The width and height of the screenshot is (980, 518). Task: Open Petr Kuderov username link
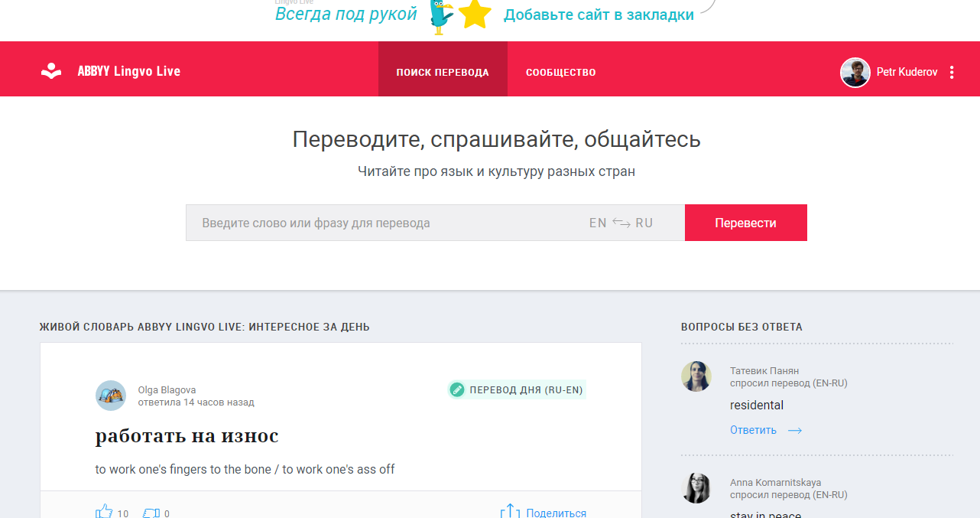tap(907, 73)
